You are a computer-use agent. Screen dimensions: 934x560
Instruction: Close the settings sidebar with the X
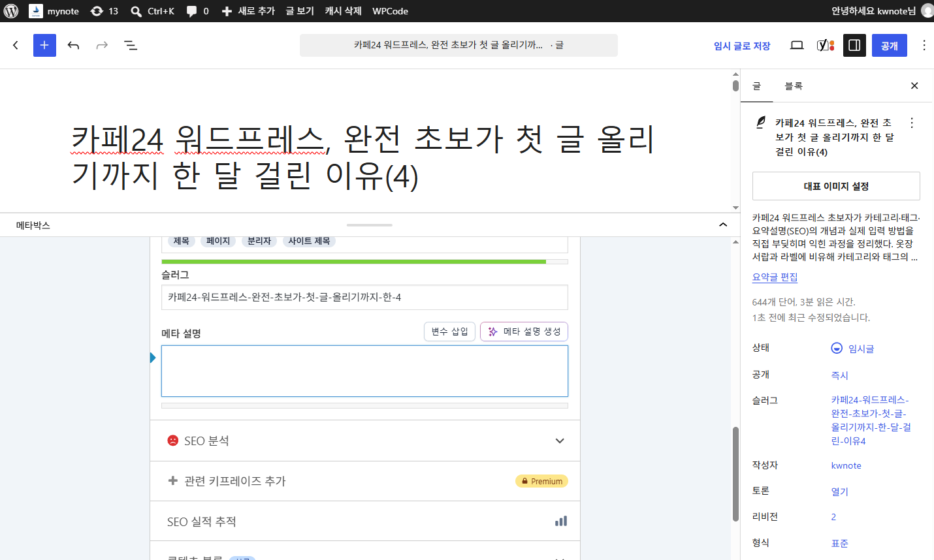pyautogui.click(x=914, y=86)
